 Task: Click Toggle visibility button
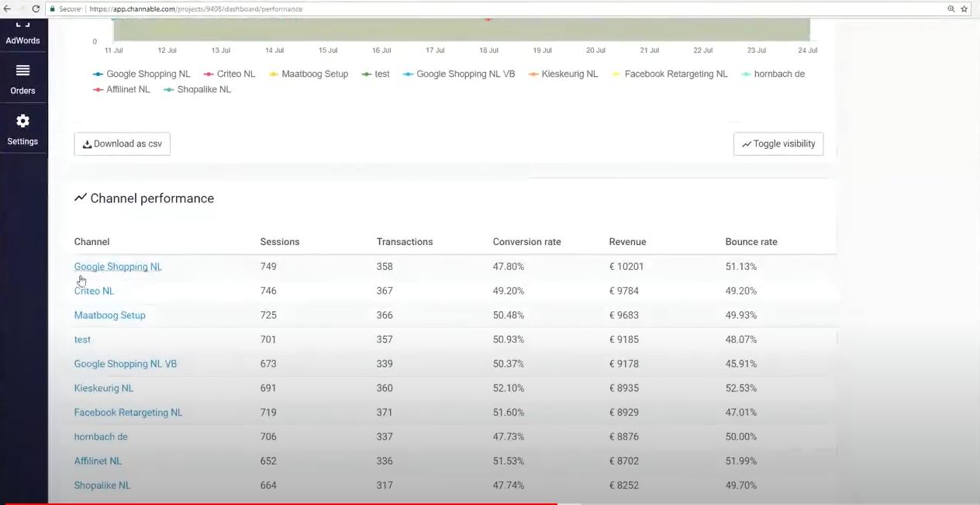778,144
